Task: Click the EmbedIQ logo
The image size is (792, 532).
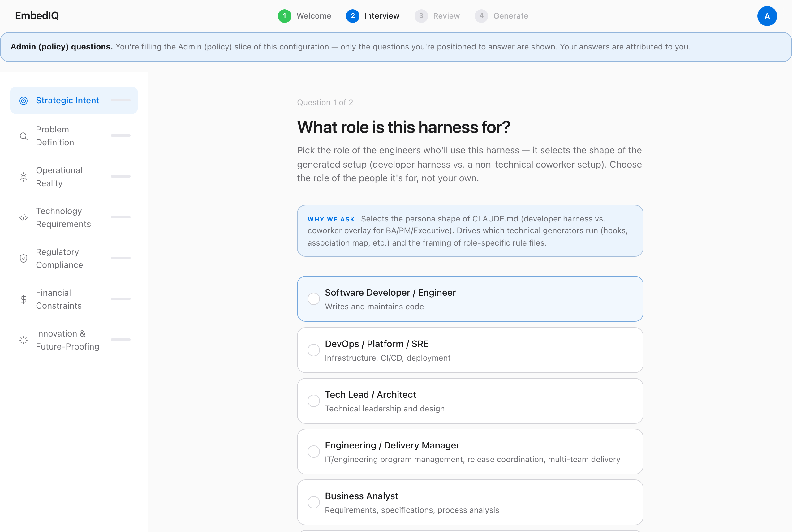Action: tap(37, 15)
